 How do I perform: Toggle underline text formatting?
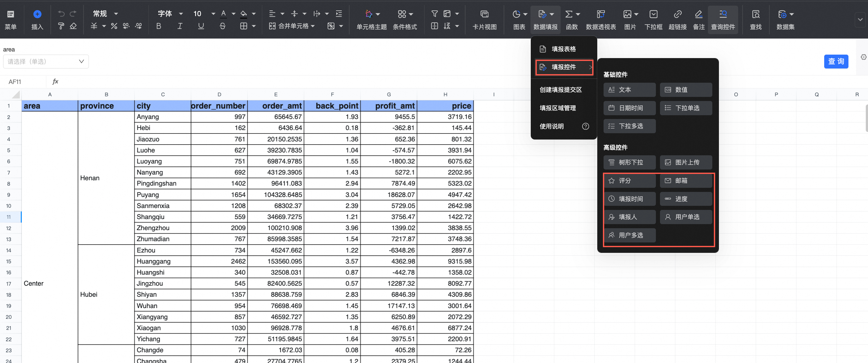click(x=201, y=26)
